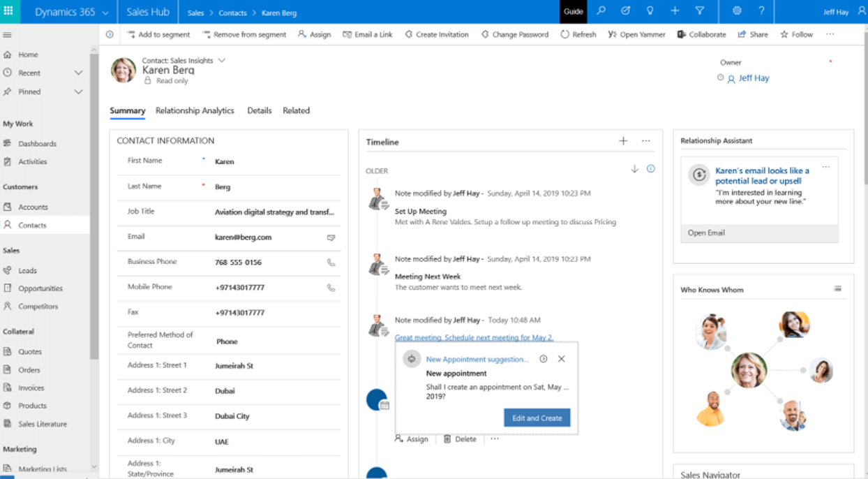Click Collaborate command
The width and height of the screenshot is (868, 479).
(x=701, y=34)
